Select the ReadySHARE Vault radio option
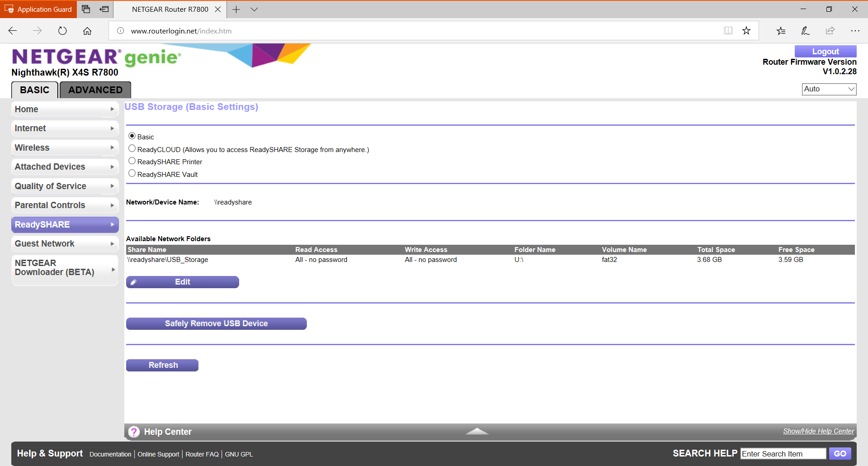This screenshot has width=868, height=466. click(x=132, y=173)
